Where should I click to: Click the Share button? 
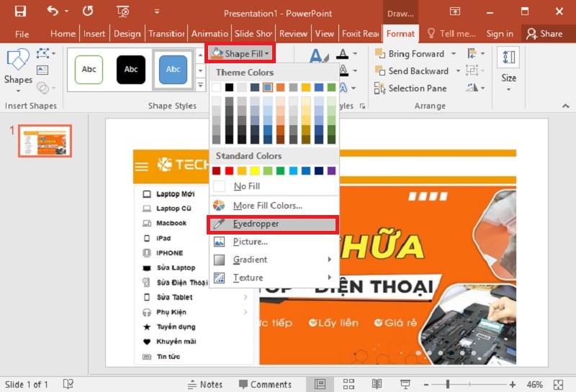point(544,34)
